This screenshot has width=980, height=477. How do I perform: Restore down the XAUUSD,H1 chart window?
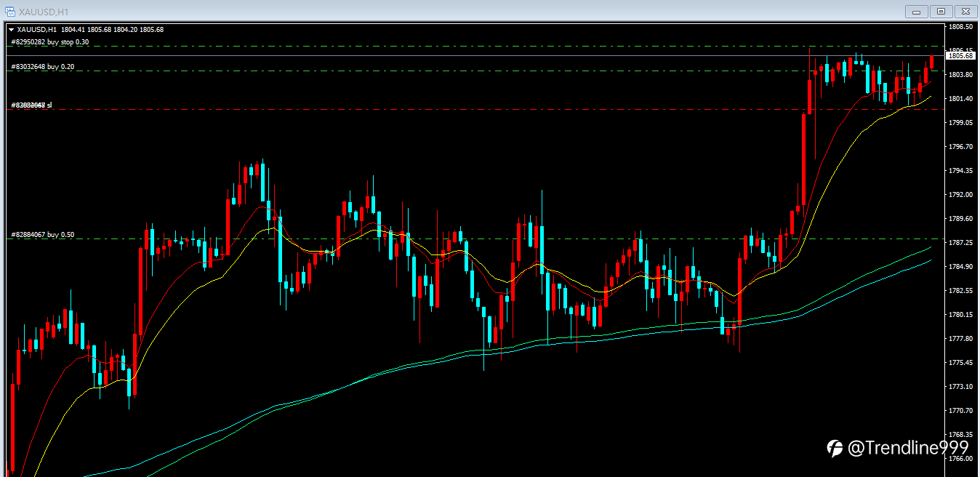pos(941,11)
